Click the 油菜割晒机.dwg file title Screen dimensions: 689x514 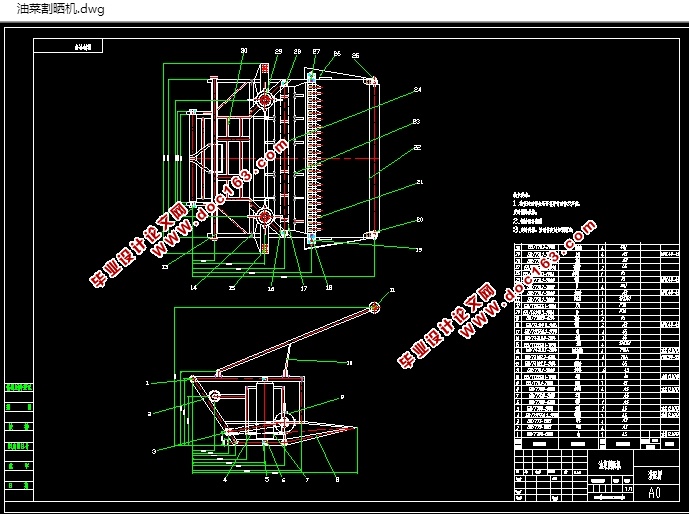(x=53, y=9)
